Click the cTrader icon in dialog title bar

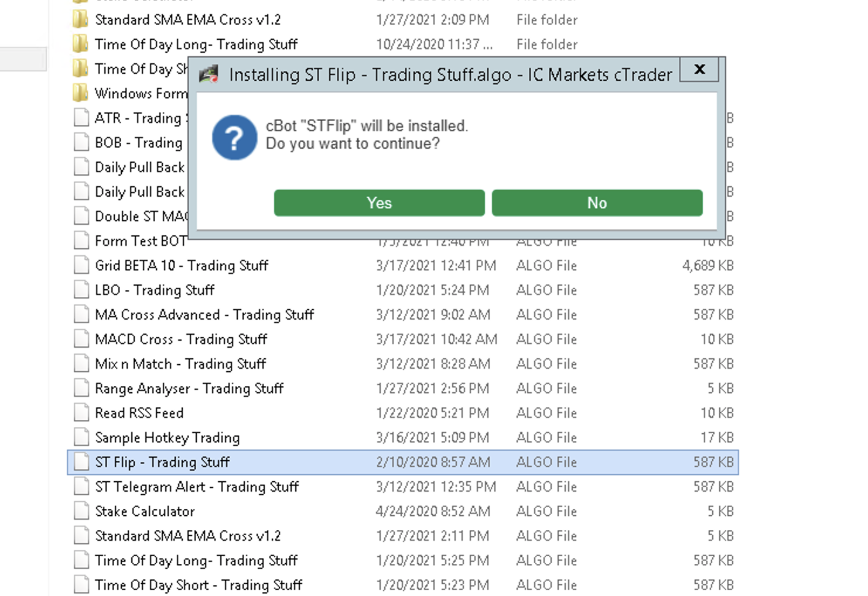209,74
